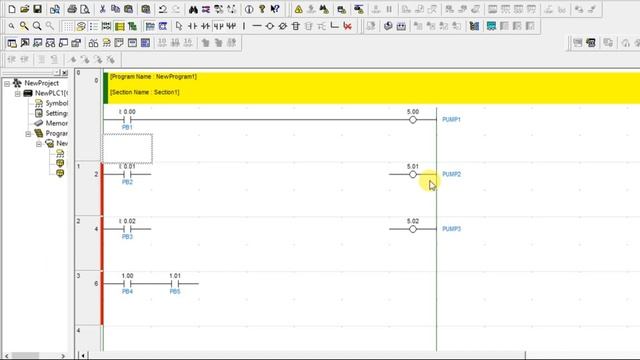The width and height of the screenshot is (640, 360).
Task: Select the PB4 contact at 1.00
Action: pos(127,284)
